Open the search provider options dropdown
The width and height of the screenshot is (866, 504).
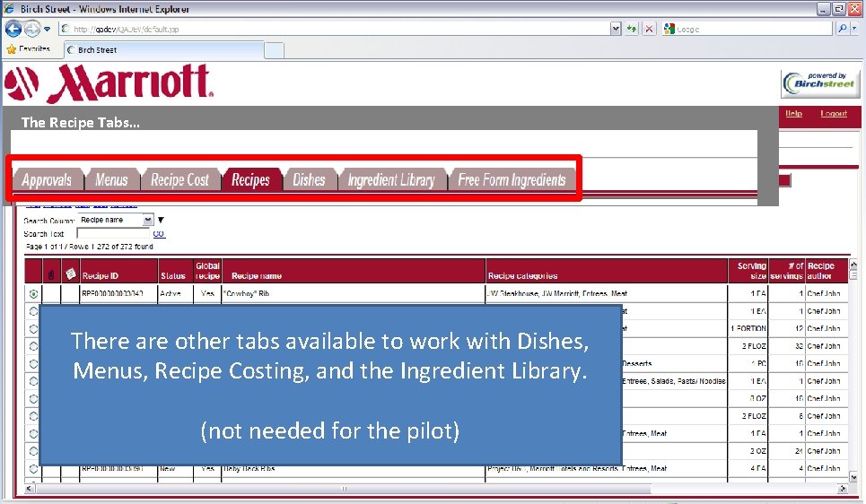click(854, 29)
